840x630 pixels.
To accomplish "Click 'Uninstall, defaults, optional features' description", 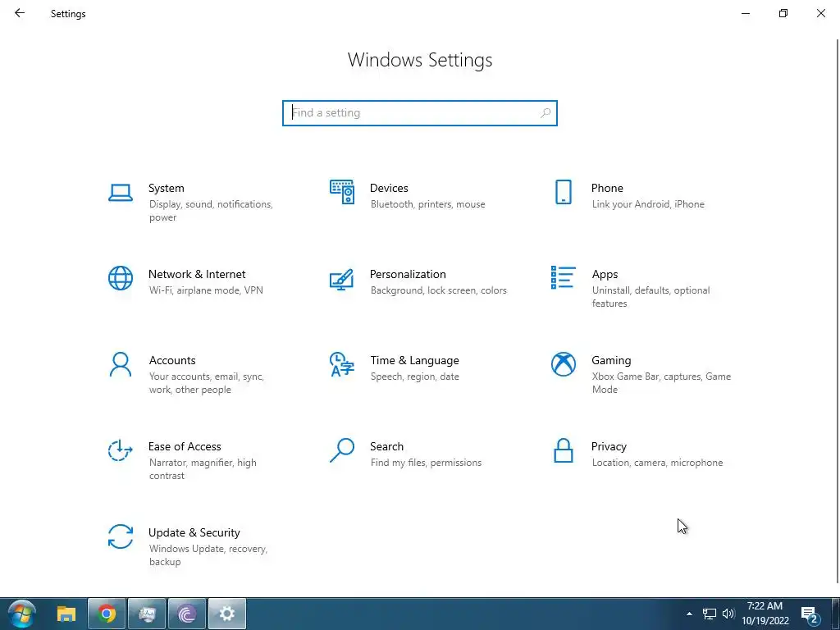I will pyautogui.click(x=651, y=297).
